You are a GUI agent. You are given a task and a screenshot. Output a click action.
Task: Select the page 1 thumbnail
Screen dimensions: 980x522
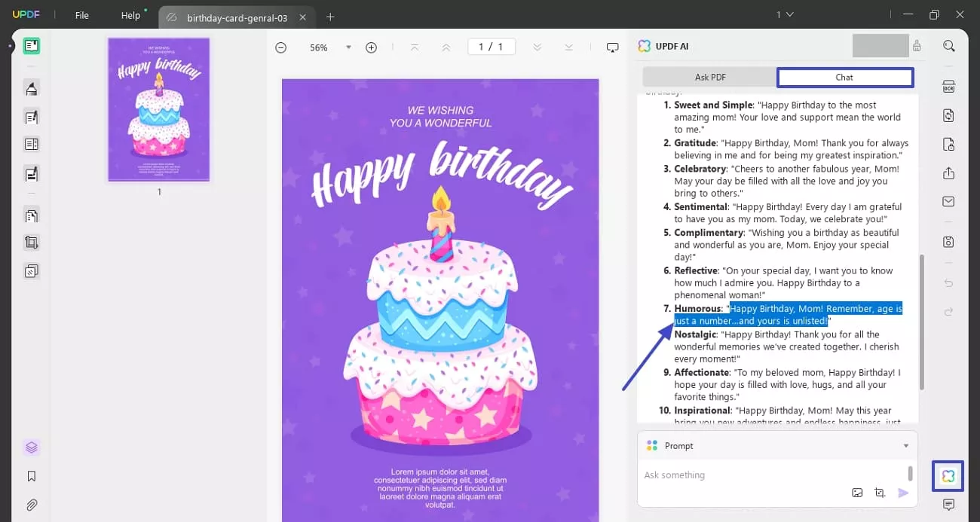tap(159, 109)
